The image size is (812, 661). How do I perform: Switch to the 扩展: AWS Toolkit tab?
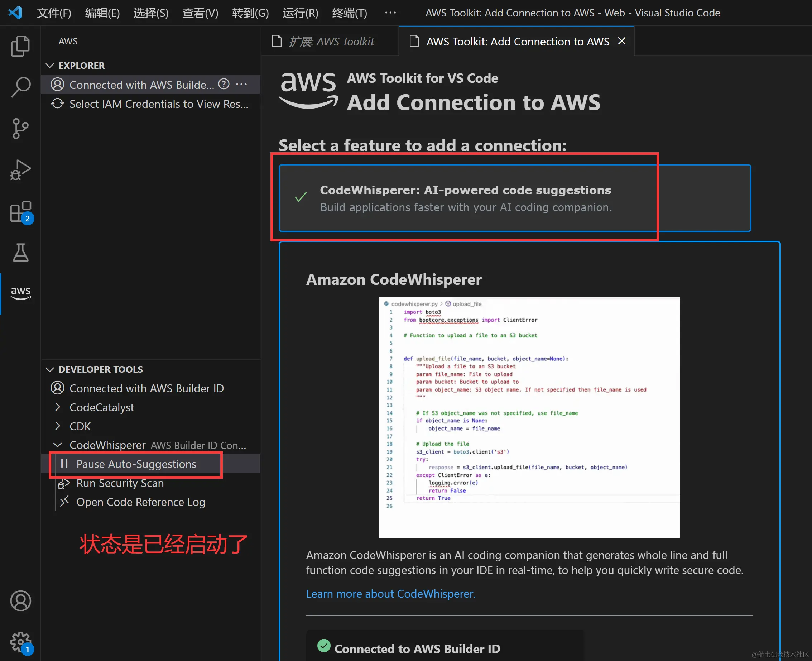tap(331, 41)
